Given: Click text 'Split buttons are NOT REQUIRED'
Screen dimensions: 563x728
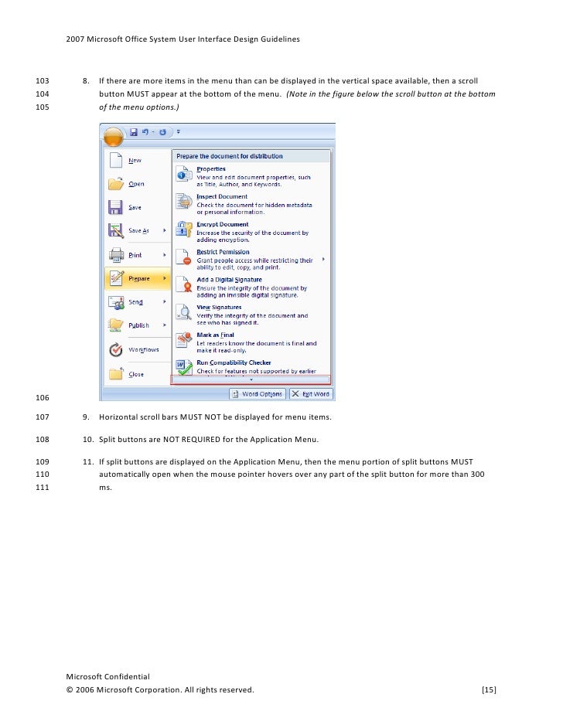Looking at the screenshot, I should point(160,439).
